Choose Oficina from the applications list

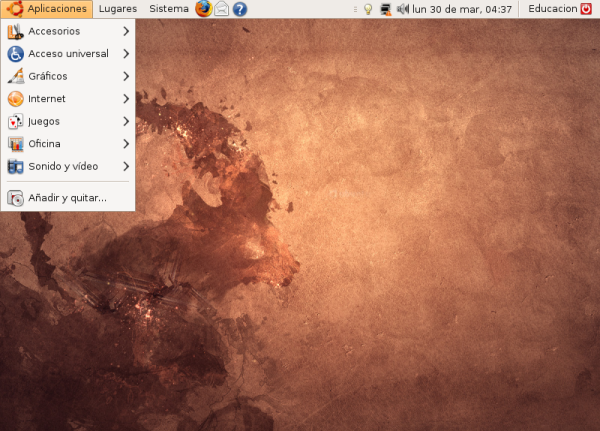coord(45,144)
